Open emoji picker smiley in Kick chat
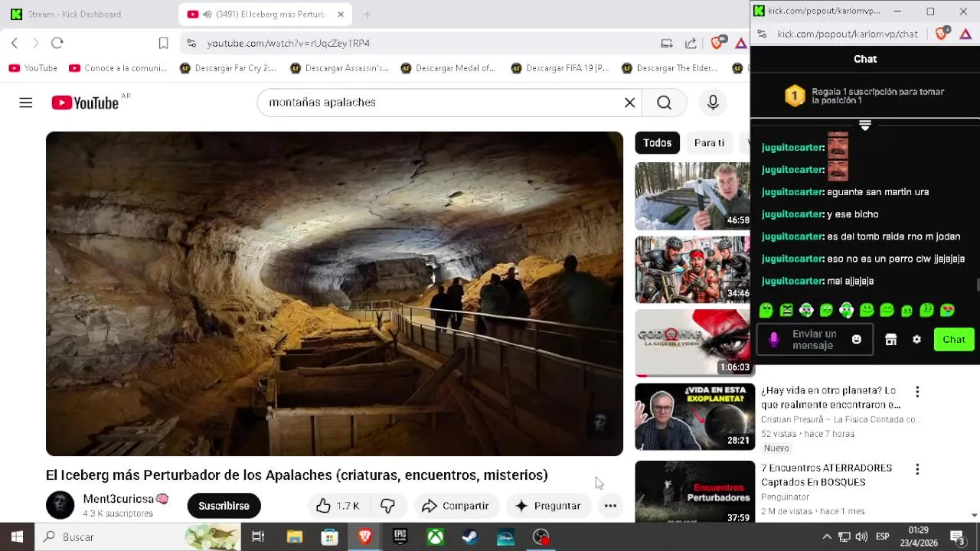Screen dimensions: 980x551 [857, 340]
